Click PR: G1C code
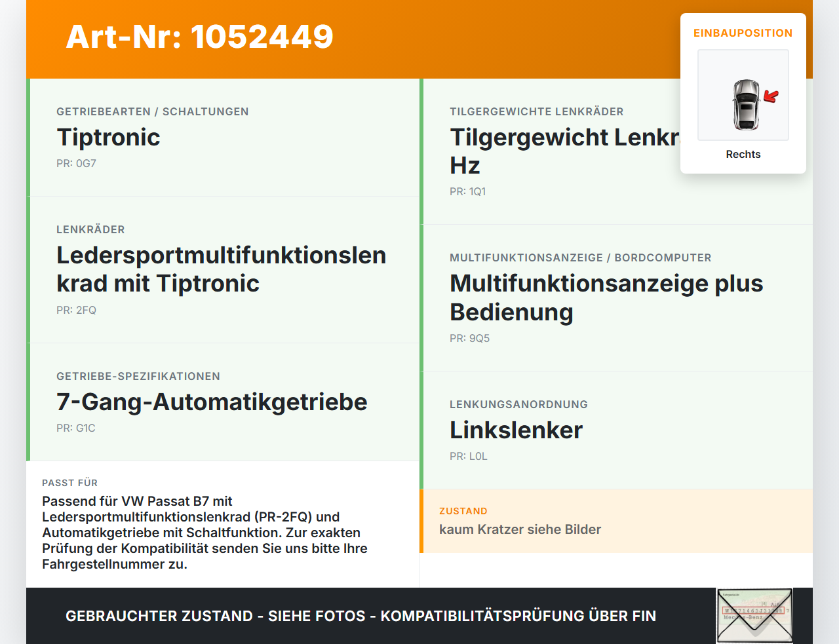The width and height of the screenshot is (839, 644). click(x=76, y=428)
